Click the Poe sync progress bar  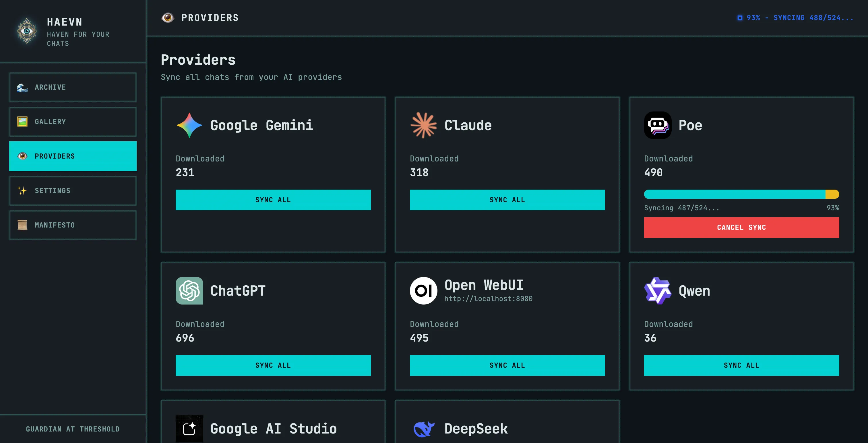pos(741,194)
